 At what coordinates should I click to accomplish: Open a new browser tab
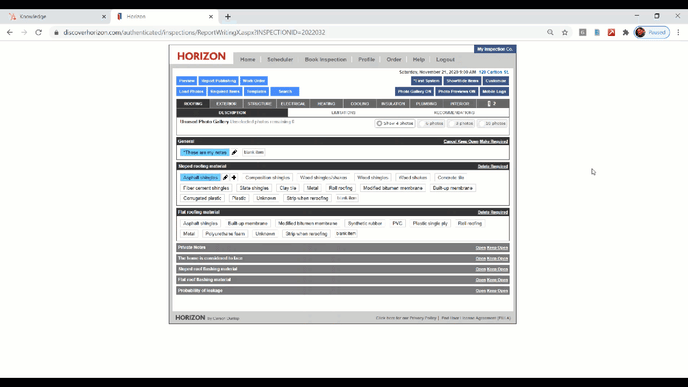(228, 17)
